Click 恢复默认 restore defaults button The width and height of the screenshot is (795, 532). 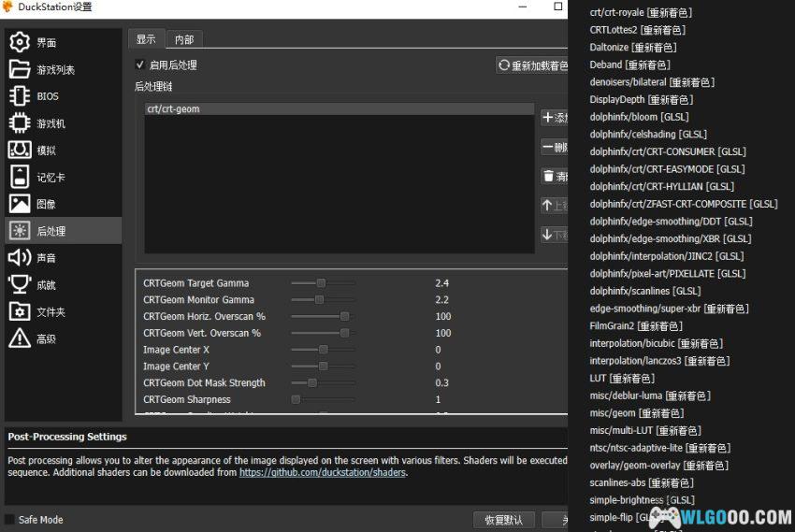pyautogui.click(x=503, y=520)
